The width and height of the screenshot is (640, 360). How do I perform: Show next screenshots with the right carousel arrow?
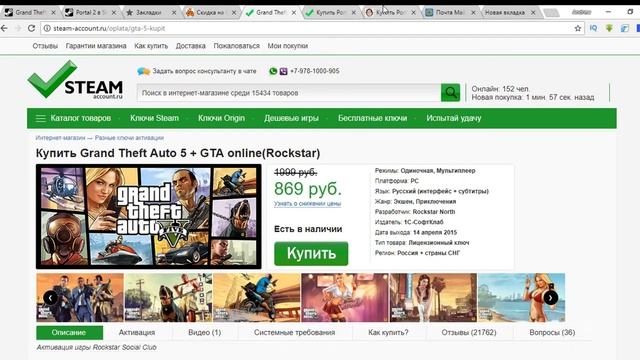550,298
